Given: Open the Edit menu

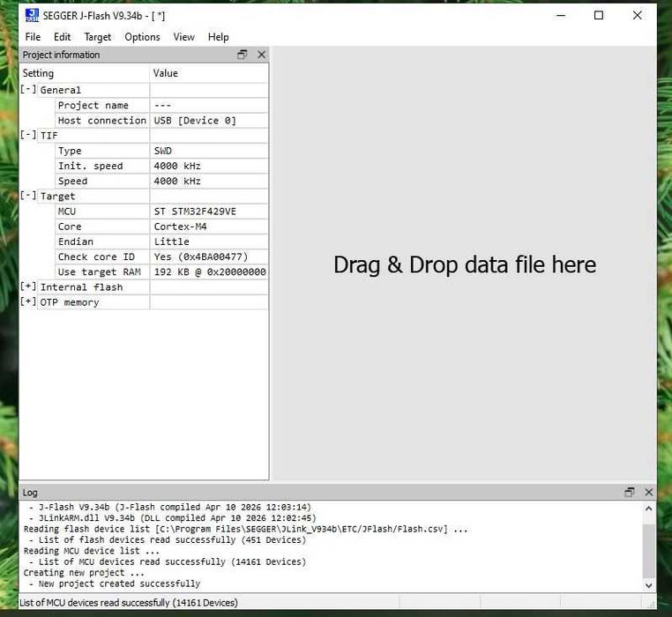Looking at the screenshot, I should pos(62,37).
